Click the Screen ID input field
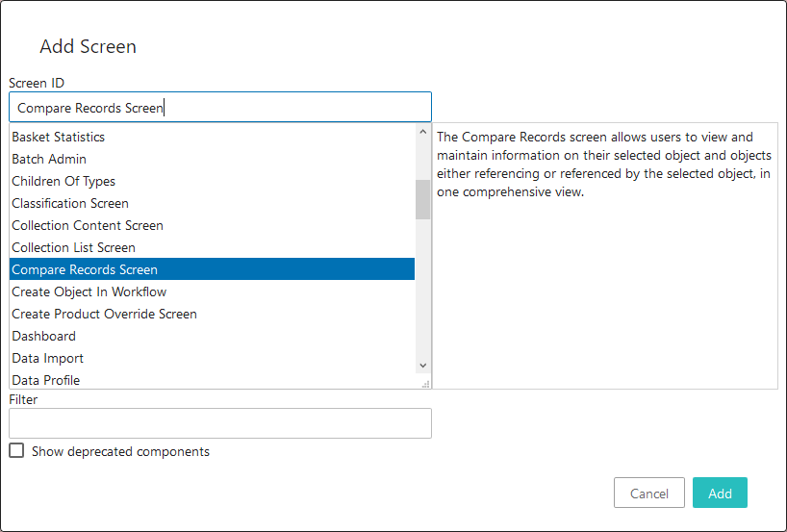This screenshot has width=787, height=532. coord(220,107)
